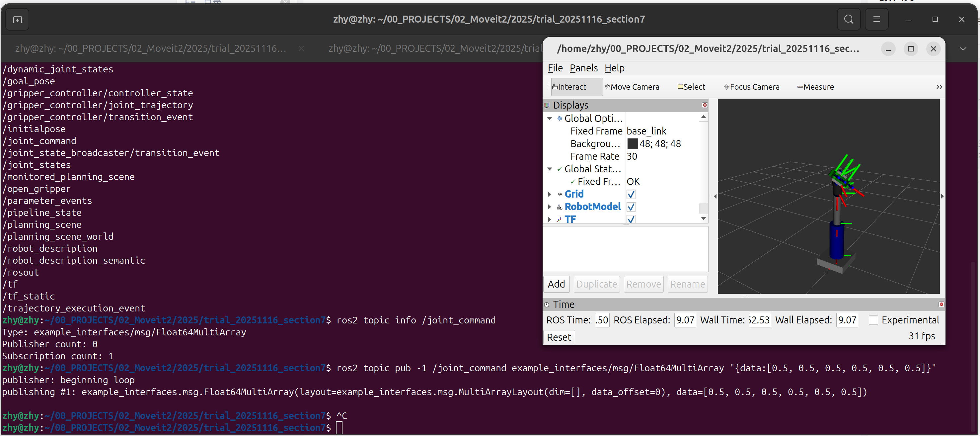980x436 pixels.
Task: Collapse the Global Options section
Action: (549, 119)
